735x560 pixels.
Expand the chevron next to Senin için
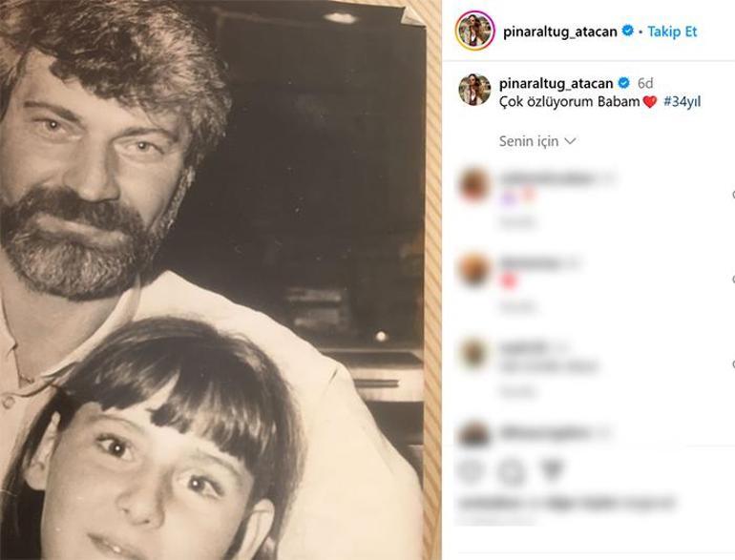[x=570, y=141]
